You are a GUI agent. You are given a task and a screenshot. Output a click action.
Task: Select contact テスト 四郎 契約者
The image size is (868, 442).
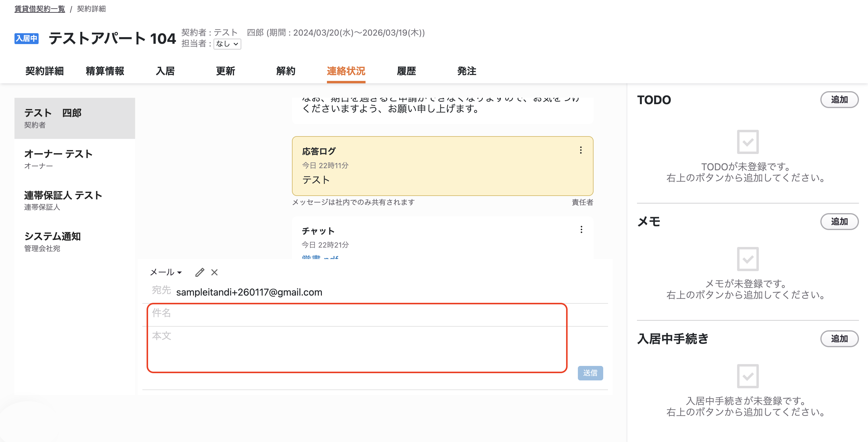[x=75, y=118]
